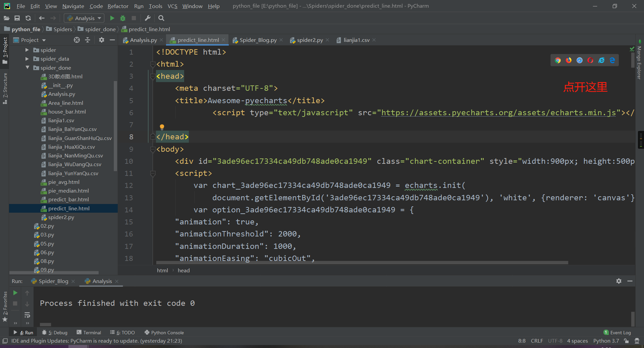The image size is (644, 348).
Task: Switch to the Analysis.py editor tab
Action: (x=143, y=40)
